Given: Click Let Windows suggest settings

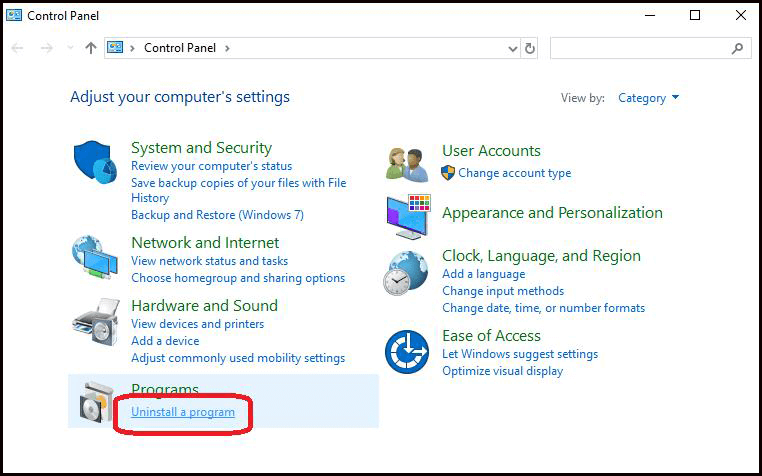Looking at the screenshot, I should pyautogui.click(x=520, y=354).
